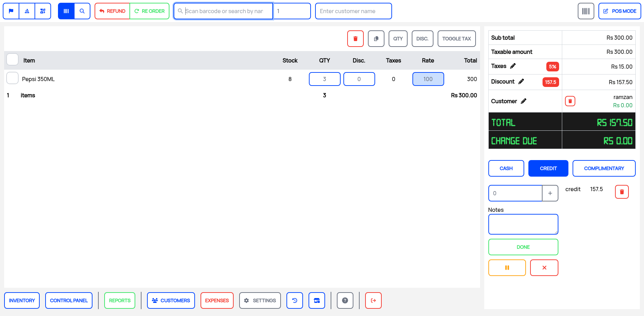Click the REFUND button
Screen dimensions: 644x316
(112, 11)
